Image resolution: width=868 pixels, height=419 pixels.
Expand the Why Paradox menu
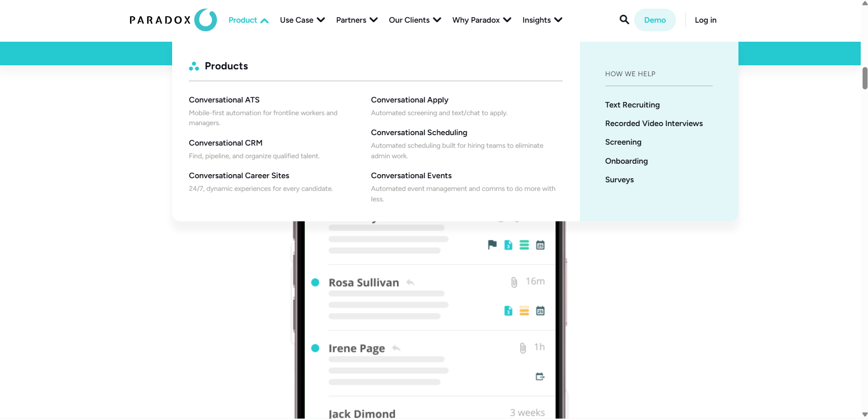481,20
